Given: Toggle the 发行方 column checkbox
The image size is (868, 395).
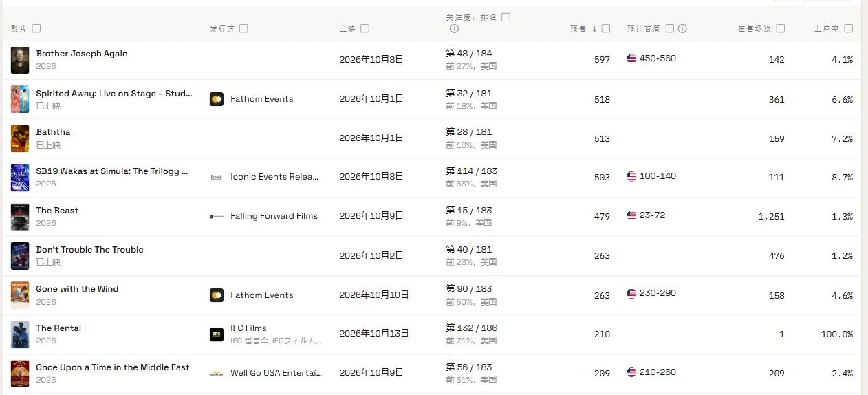Looking at the screenshot, I should click(243, 28).
